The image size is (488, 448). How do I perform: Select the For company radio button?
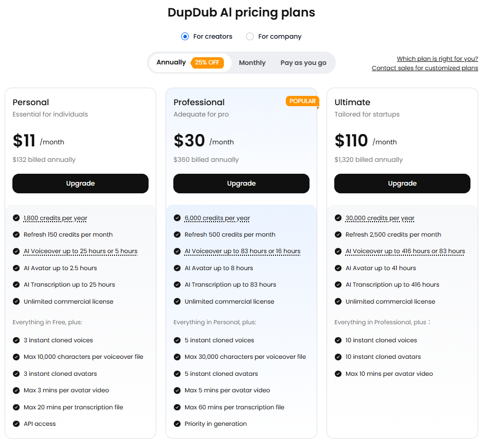point(250,37)
